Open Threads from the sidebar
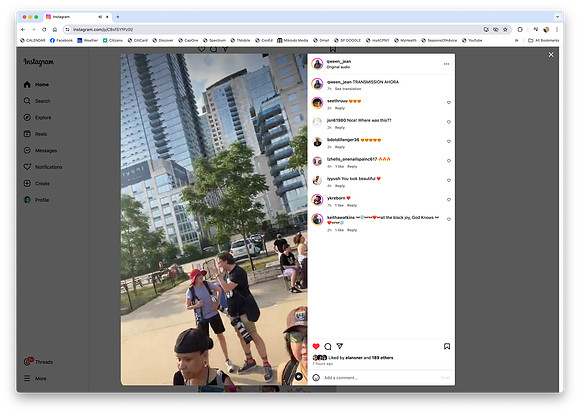Screen dimensions: 580x414 [38, 361]
